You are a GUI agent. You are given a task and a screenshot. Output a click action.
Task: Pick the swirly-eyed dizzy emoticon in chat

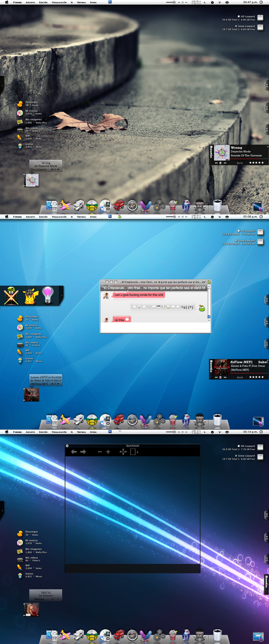tap(164, 307)
